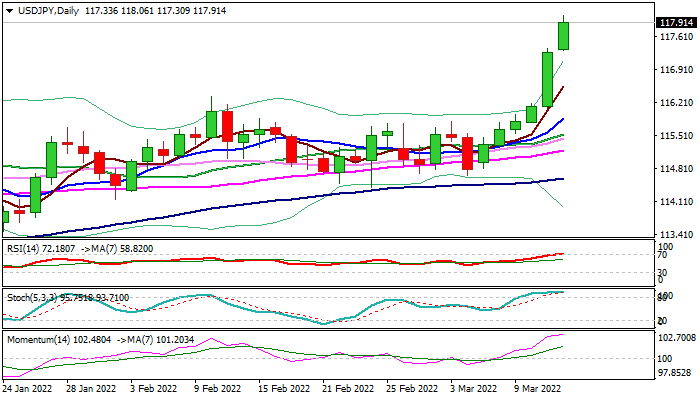The width and height of the screenshot is (700, 400).
Task: Select the 24 Jan 2022 date label
Action: point(27,388)
